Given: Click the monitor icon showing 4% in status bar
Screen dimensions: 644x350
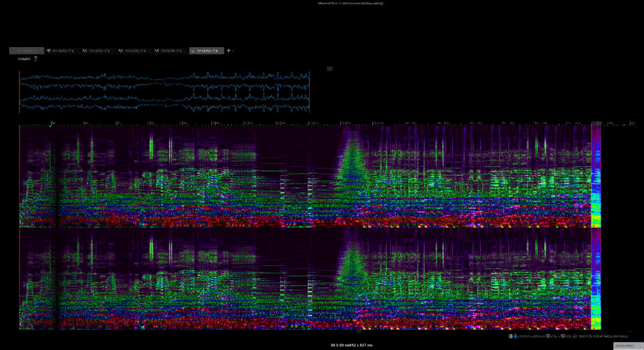Looking at the screenshot, I should (x=548, y=336).
